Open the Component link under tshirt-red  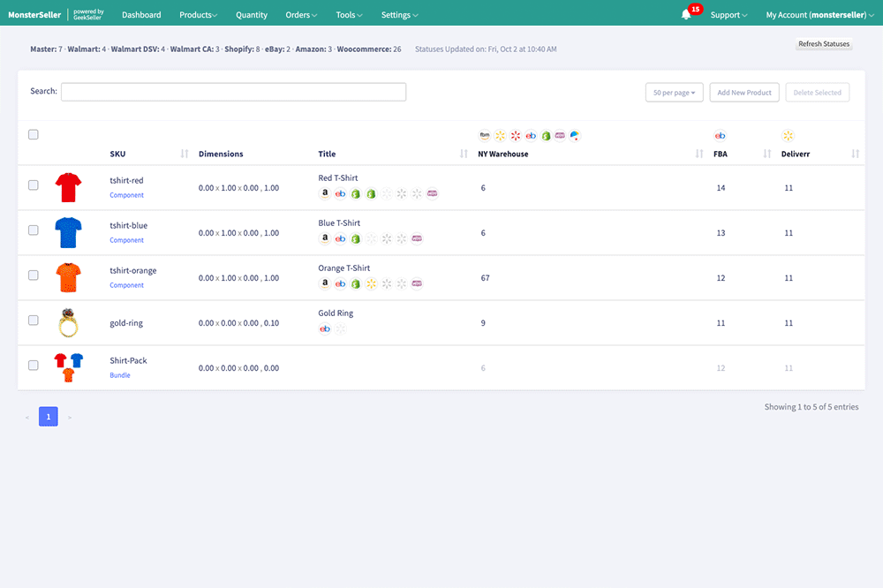126,195
